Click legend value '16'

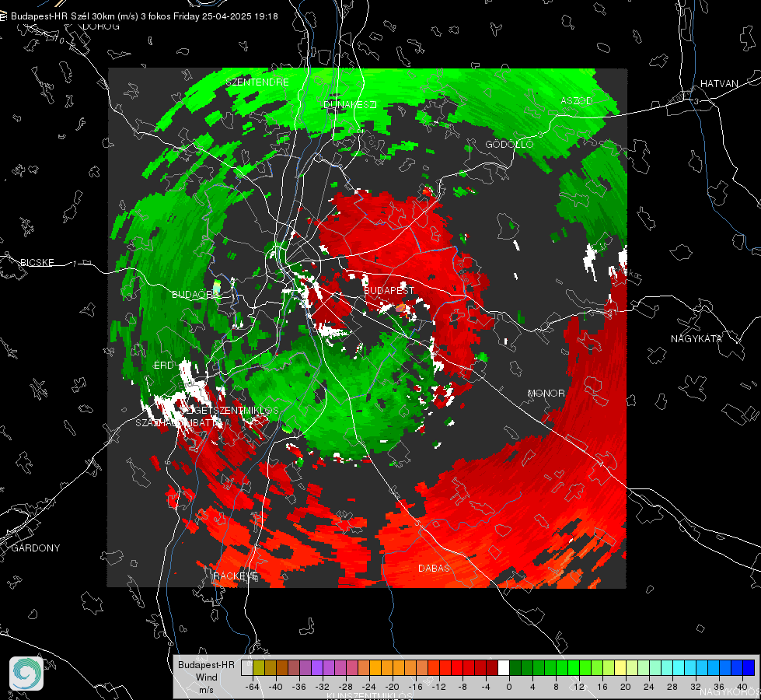click(x=602, y=687)
